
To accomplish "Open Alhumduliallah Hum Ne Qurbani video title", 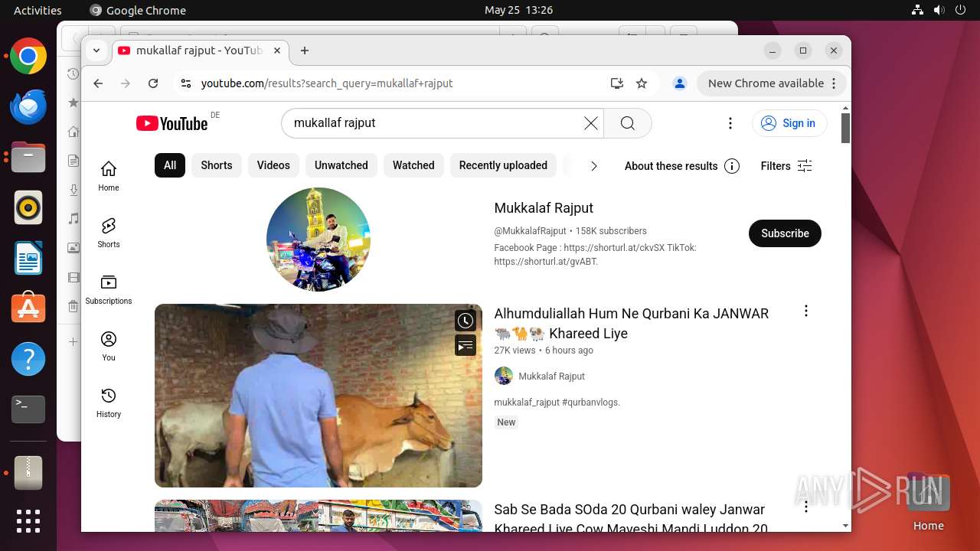I will (x=632, y=323).
